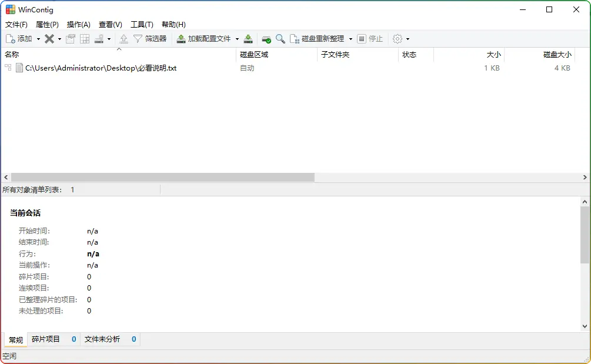Sort by the 磁盘区域 column header
591x364 pixels.
pos(277,55)
